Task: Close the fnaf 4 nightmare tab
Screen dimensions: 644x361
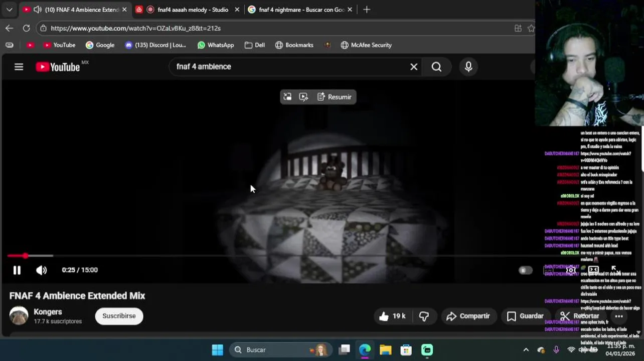Action: coord(350,10)
